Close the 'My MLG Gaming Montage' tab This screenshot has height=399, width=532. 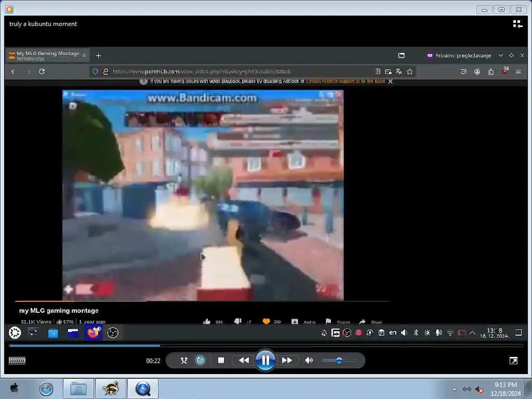(x=84, y=55)
